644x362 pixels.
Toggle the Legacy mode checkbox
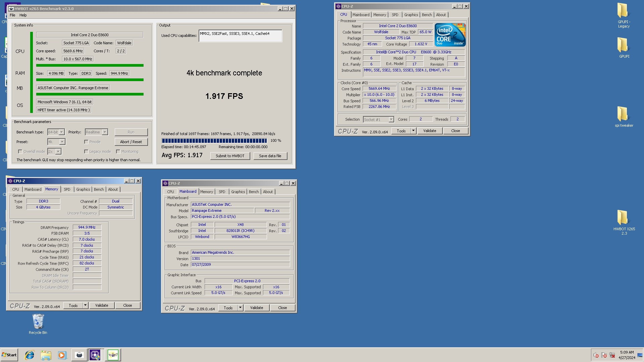(x=86, y=152)
